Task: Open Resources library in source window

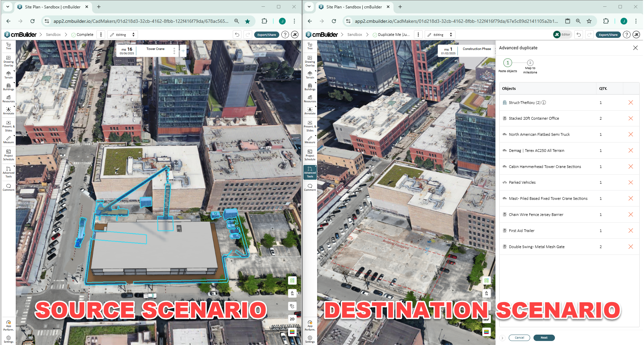Action: click(8, 99)
